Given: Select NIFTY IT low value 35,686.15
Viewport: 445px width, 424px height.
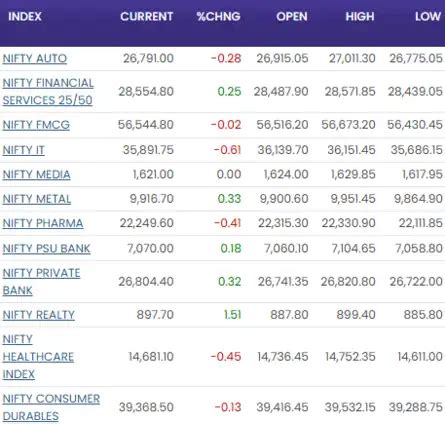Looking at the screenshot, I should [417, 150].
